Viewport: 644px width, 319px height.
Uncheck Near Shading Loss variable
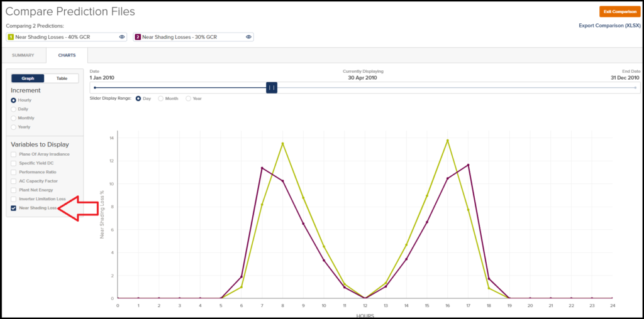[x=14, y=208]
